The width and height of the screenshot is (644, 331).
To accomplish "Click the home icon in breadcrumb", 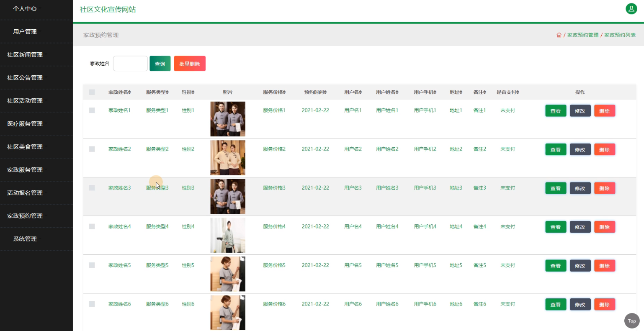I will point(559,35).
